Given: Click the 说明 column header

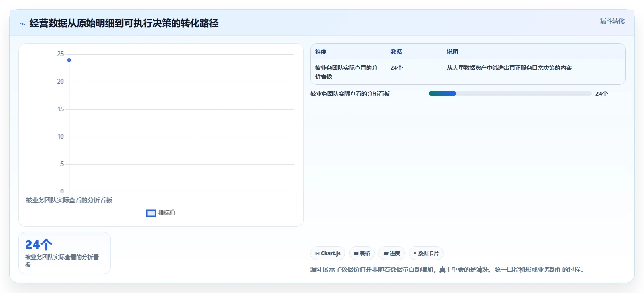Looking at the screenshot, I should point(453,52).
